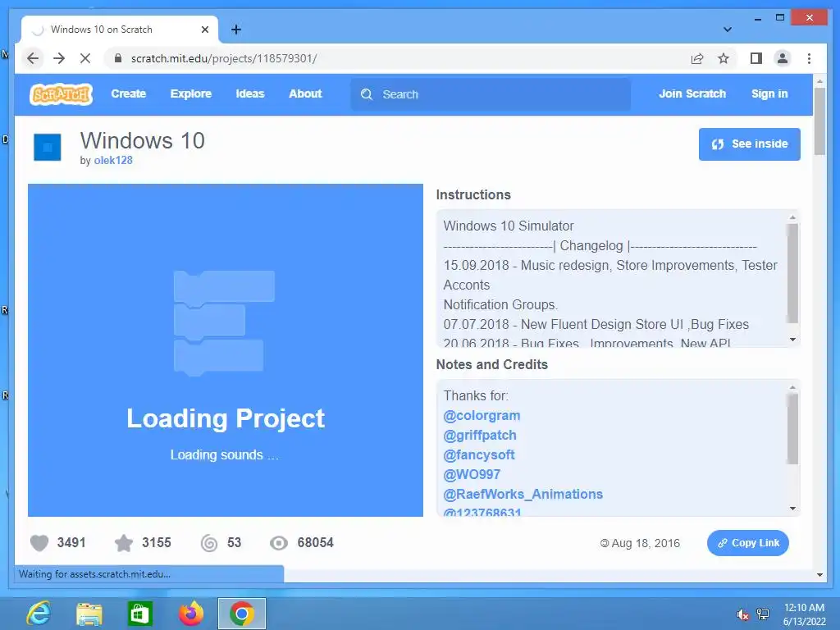The width and height of the screenshot is (840, 630).
Task: Click the project thumbnail blue square
Action: point(47,148)
